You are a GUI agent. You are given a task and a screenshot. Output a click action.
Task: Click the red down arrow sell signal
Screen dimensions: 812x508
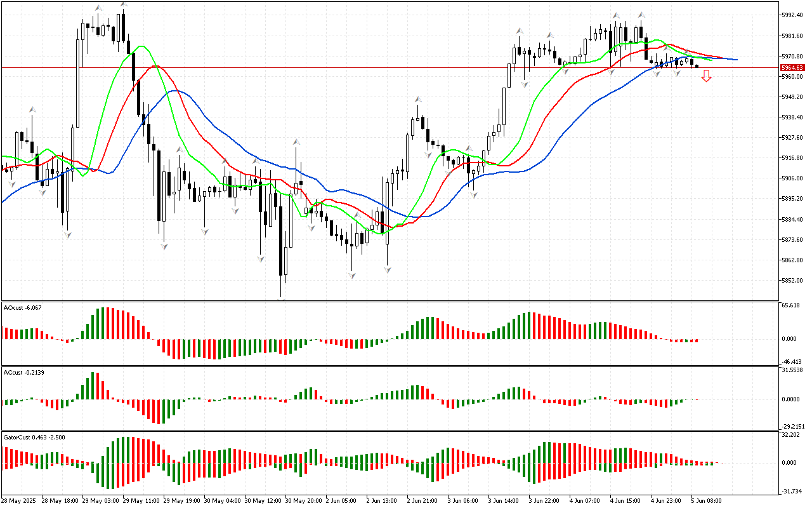(x=706, y=76)
